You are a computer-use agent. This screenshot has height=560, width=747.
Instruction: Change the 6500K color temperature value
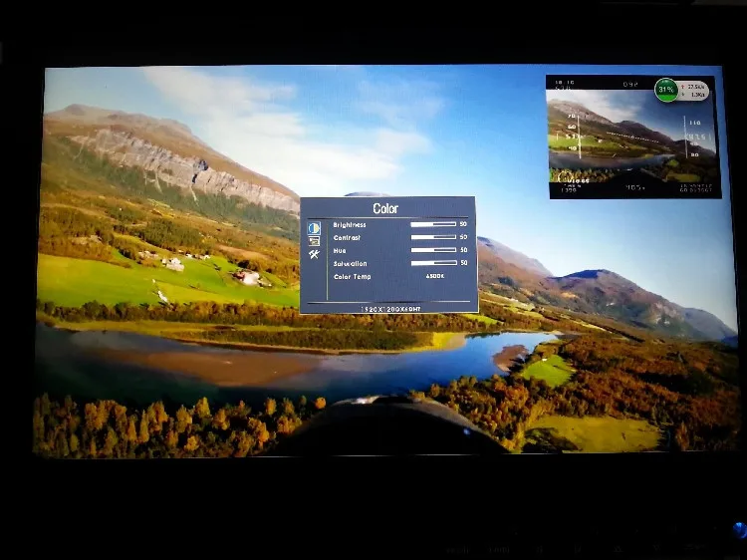click(435, 276)
